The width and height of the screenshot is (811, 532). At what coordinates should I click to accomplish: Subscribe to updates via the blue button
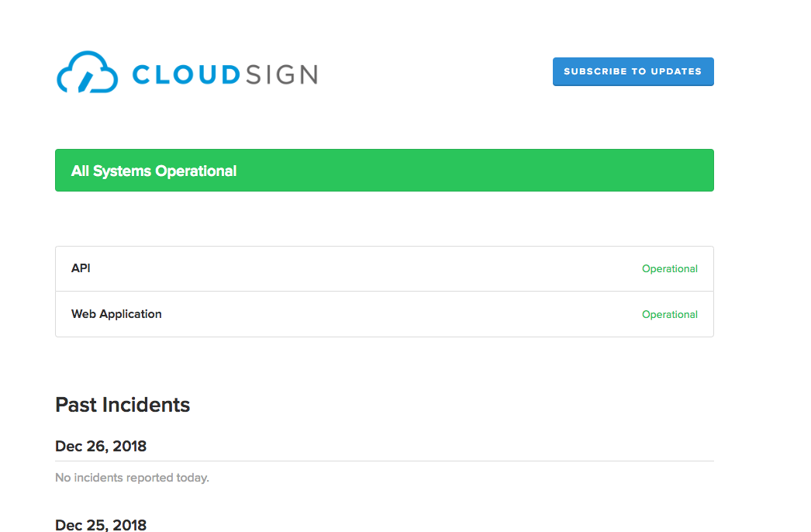(x=633, y=71)
